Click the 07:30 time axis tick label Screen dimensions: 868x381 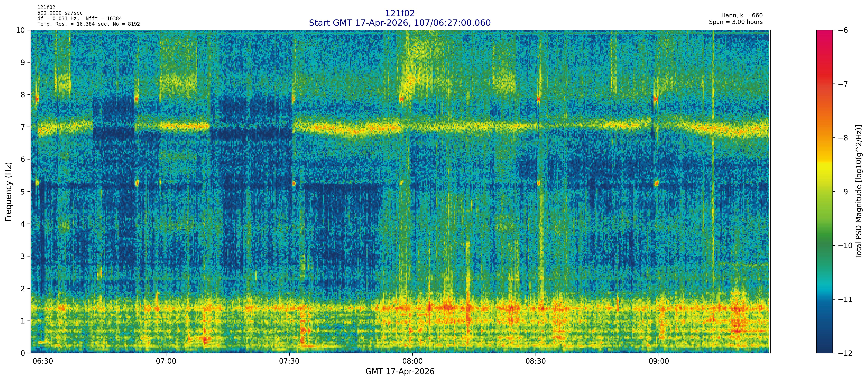[x=289, y=362]
